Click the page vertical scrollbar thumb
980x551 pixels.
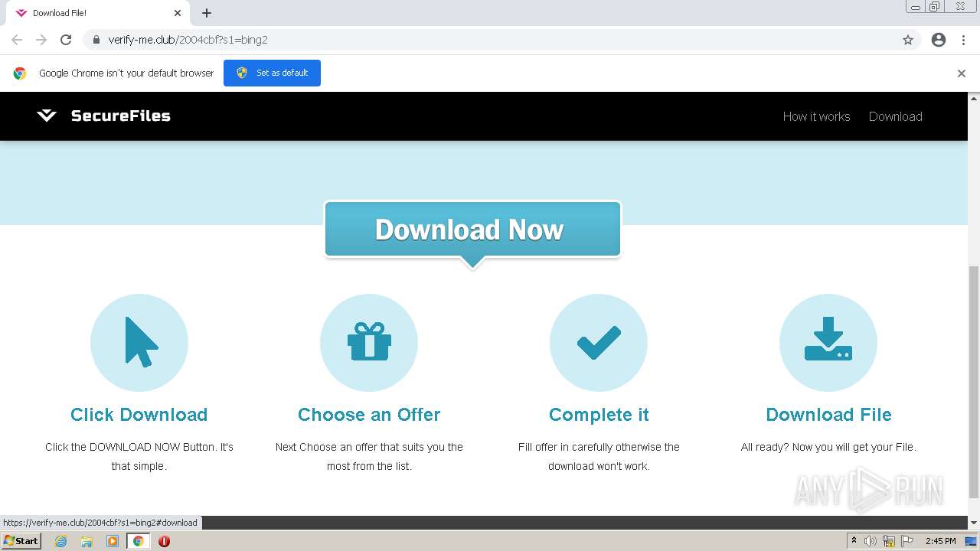pyautogui.click(x=974, y=381)
